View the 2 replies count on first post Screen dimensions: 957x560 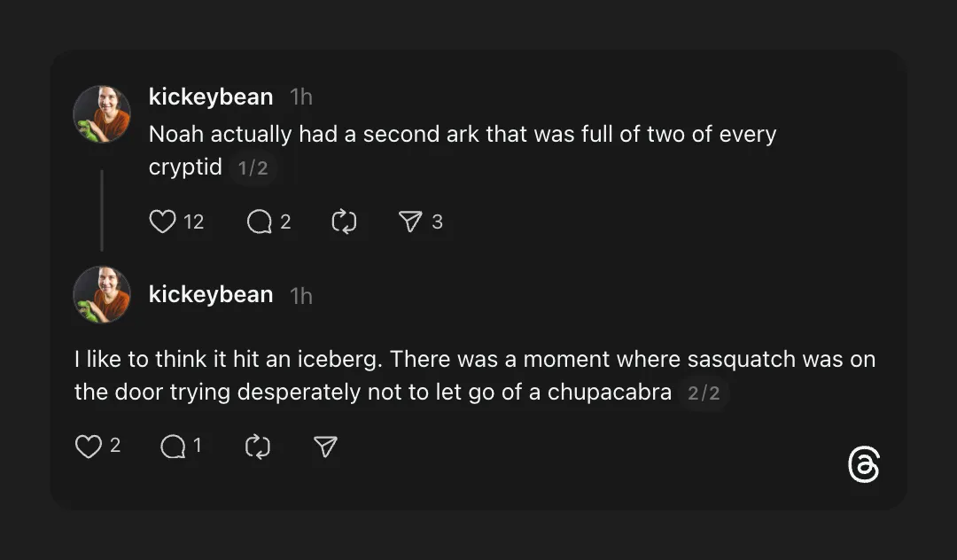coord(285,222)
